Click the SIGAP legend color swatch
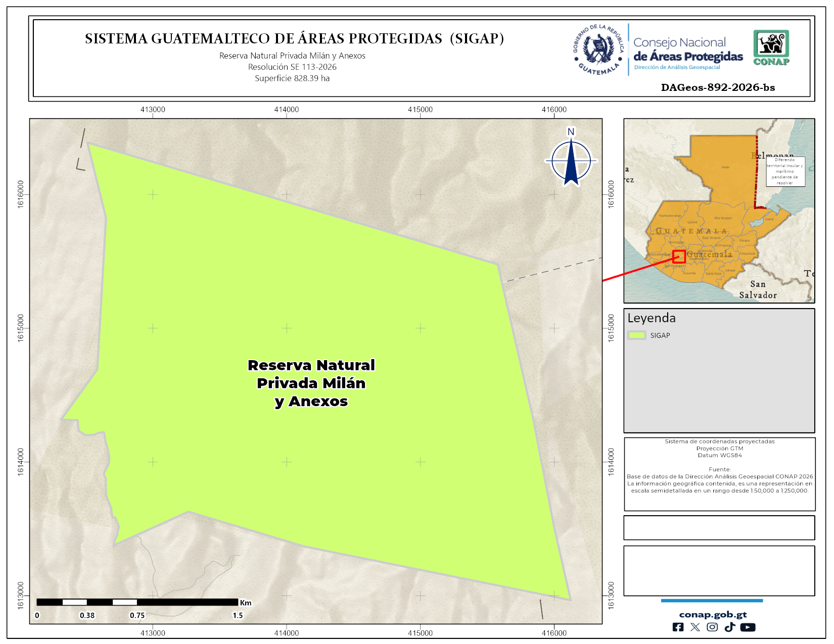Viewport: 834px width, 644px height. pos(637,335)
